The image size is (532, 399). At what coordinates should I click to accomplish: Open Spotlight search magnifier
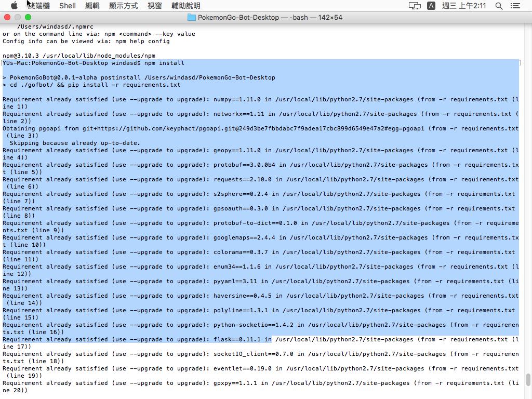[499, 5]
